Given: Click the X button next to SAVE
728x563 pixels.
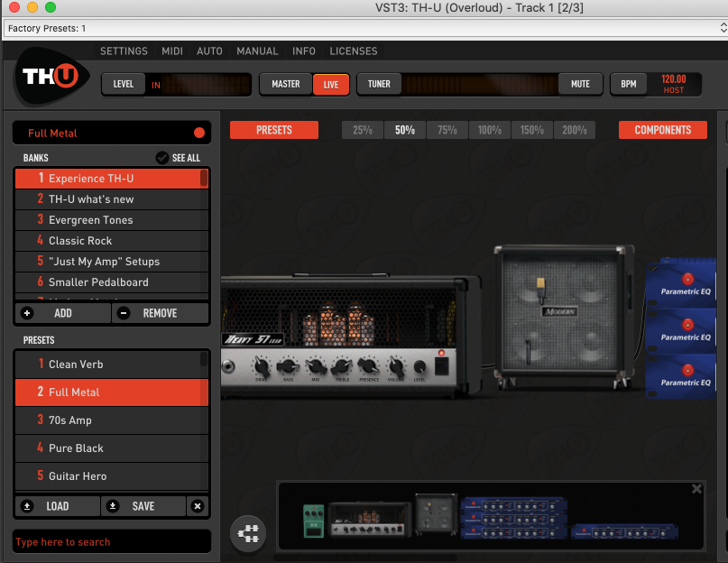Looking at the screenshot, I should [x=198, y=506].
